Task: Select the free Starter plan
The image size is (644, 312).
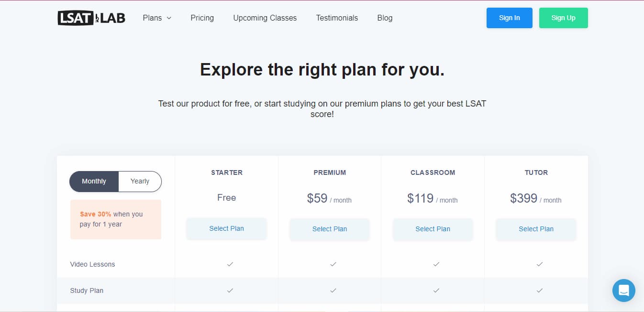Action: tap(226, 228)
